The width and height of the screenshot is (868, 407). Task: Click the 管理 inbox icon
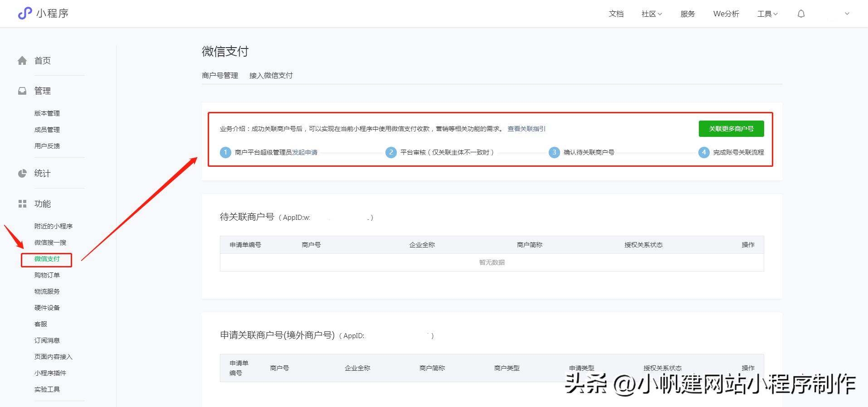(22, 91)
